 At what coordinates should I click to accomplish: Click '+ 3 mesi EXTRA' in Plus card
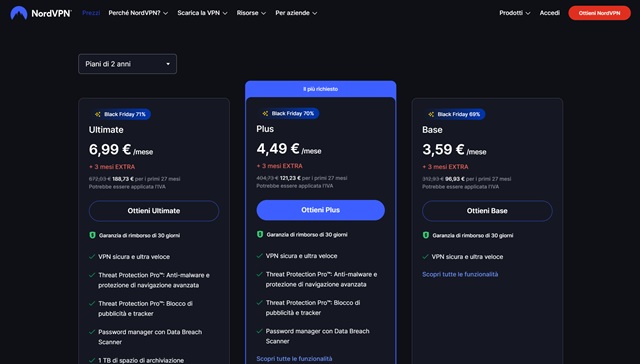[280, 166]
